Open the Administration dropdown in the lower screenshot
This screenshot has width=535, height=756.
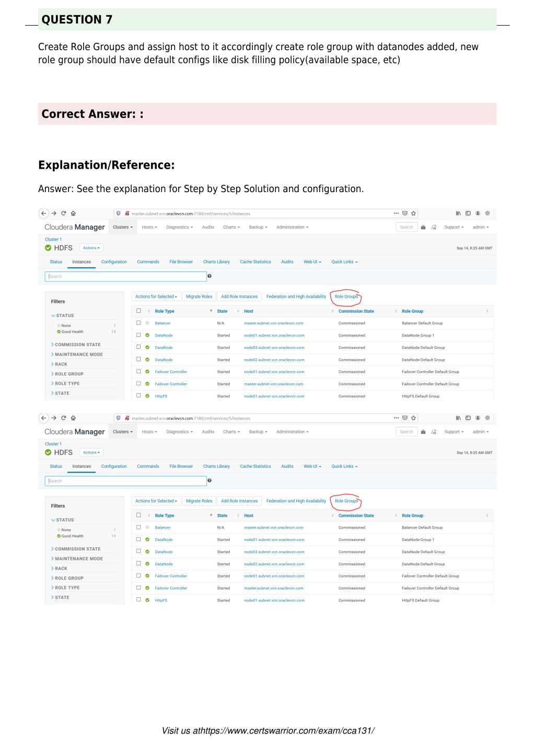coord(293,432)
